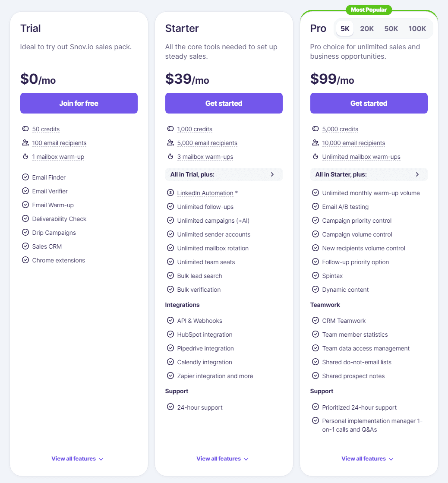Click the warm-up flame icon in Pro plan
The height and width of the screenshot is (483, 448).
click(x=315, y=156)
